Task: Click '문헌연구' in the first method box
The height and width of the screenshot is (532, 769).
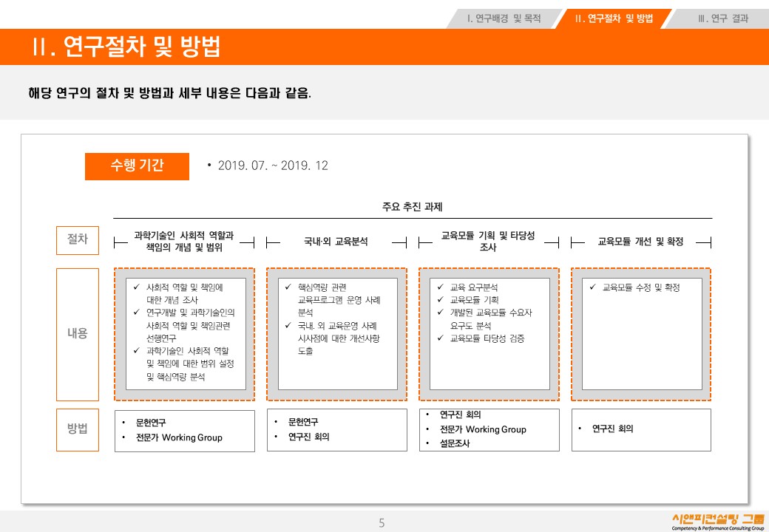Action: [151, 422]
